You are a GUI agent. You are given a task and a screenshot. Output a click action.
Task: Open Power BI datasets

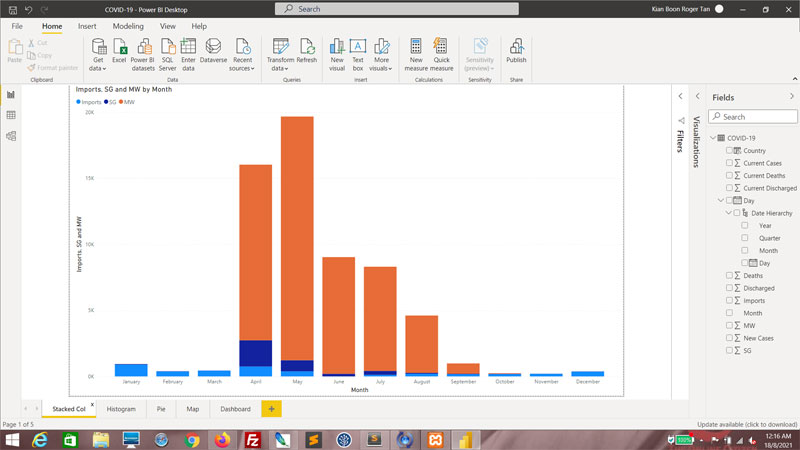(x=143, y=55)
